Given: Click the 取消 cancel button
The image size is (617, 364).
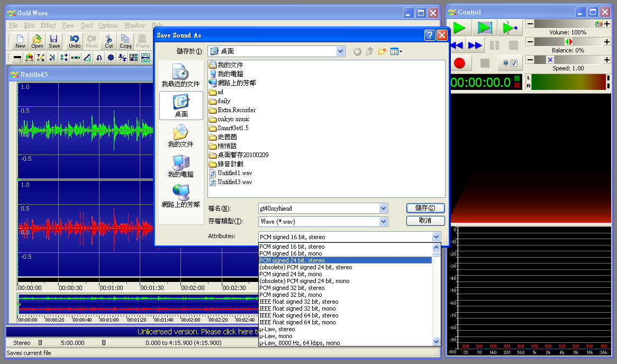Looking at the screenshot, I should pyautogui.click(x=425, y=221).
